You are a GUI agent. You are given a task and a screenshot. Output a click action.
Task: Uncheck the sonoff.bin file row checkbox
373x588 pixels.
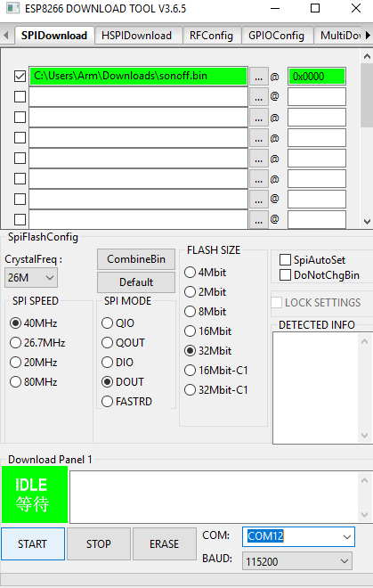pos(20,76)
